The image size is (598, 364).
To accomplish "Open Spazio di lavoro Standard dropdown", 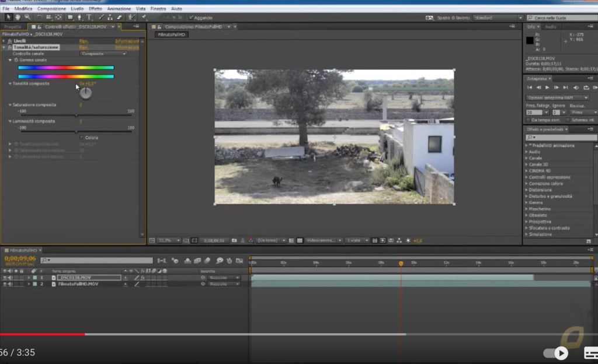I will (498, 17).
